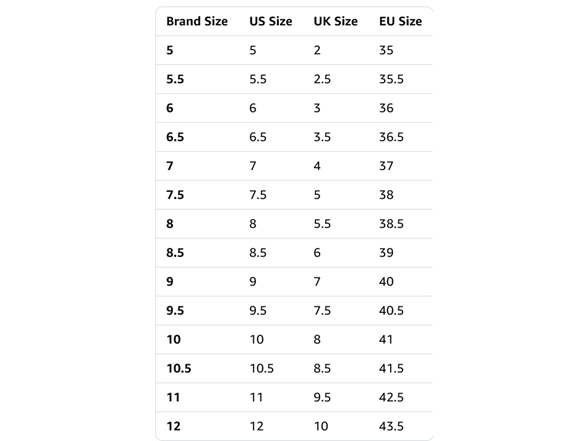Click the US size 8.5 cell
The width and height of the screenshot is (588, 441).
pos(258,253)
